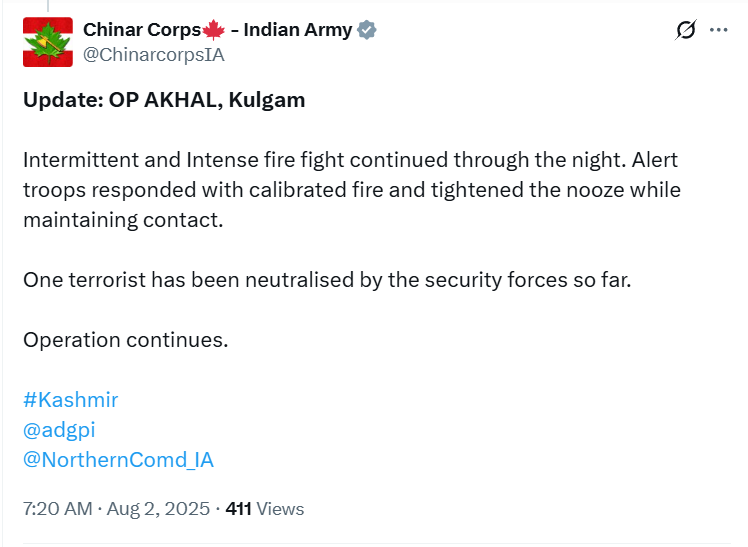The image size is (748, 547).
Task: Click the line starting Intermittent and Intense
Action: pos(350,160)
